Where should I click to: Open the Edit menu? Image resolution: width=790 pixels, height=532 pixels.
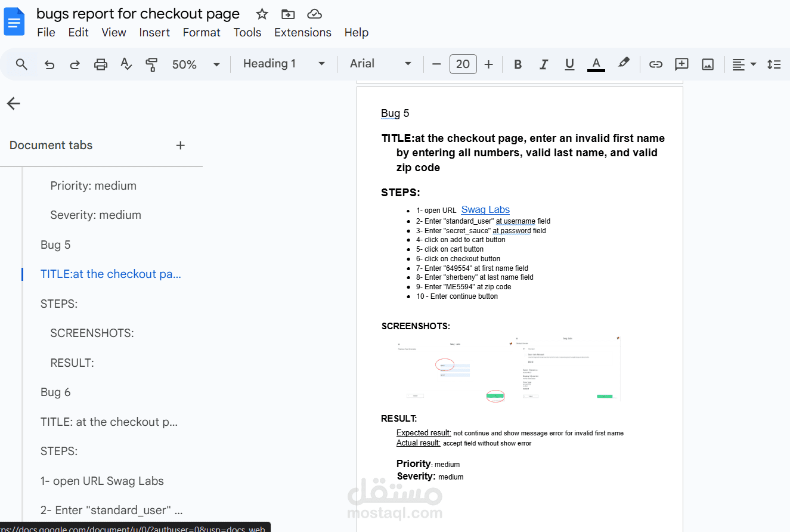(x=78, y=32)
